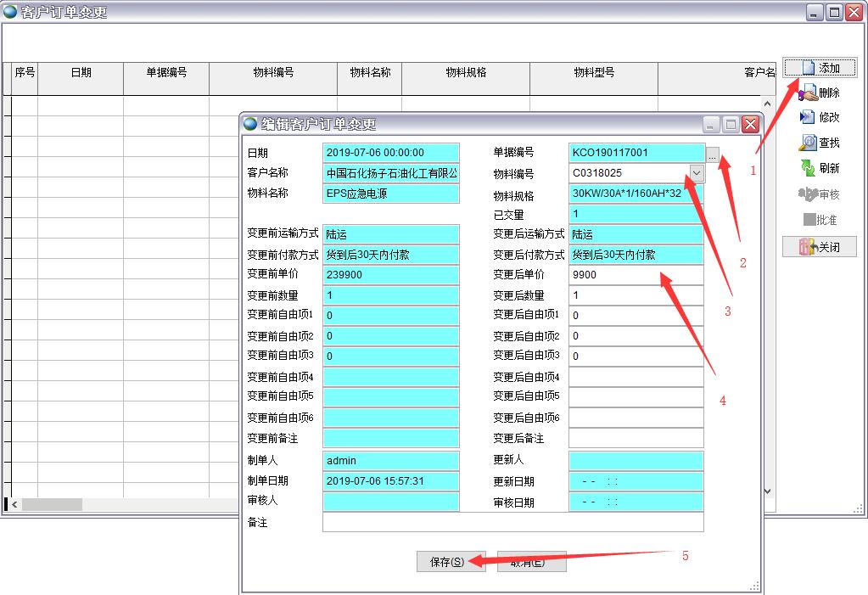Click into the 变更后单价 field

[x=636, y=275]
